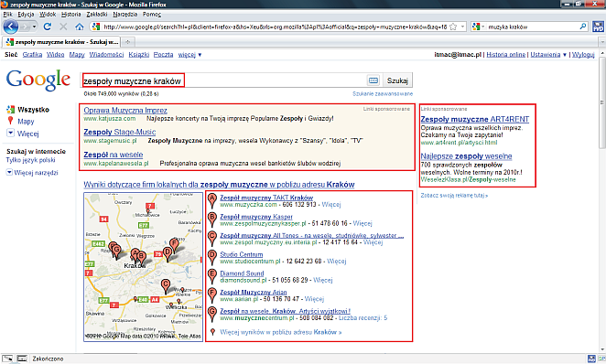Expand the 'więcej' menu in Google top bar
This screenshot has height=364, width=606.
point(189,55)
